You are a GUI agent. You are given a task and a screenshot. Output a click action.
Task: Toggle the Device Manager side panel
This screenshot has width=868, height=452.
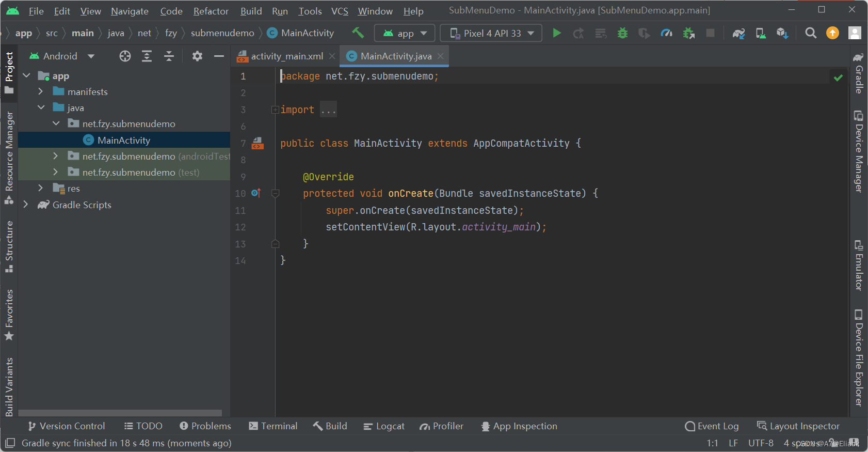pyautogui.click(x=858, y=151)
